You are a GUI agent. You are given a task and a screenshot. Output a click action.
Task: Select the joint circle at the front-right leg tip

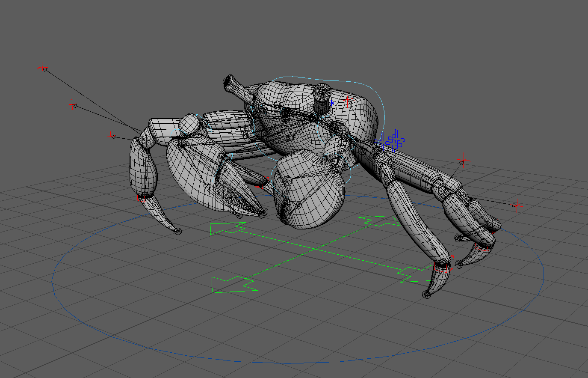coord(426,295)
